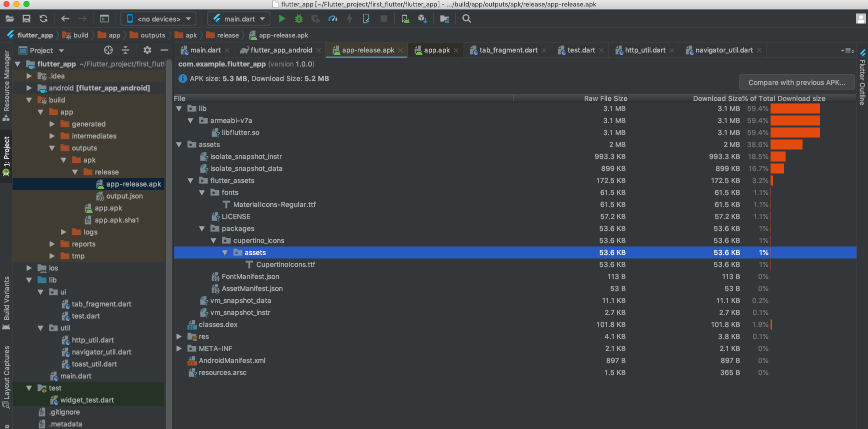Collapse the armeabi-v7a folder in APK analyzer
Viewport: 868px width, 429px height.
190,120
